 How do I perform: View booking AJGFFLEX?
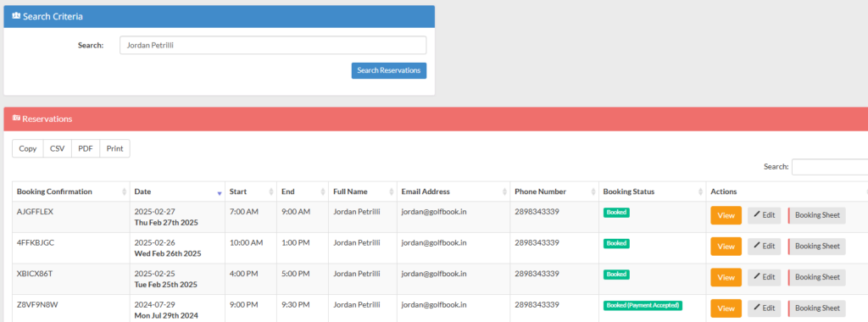point(726,215)
